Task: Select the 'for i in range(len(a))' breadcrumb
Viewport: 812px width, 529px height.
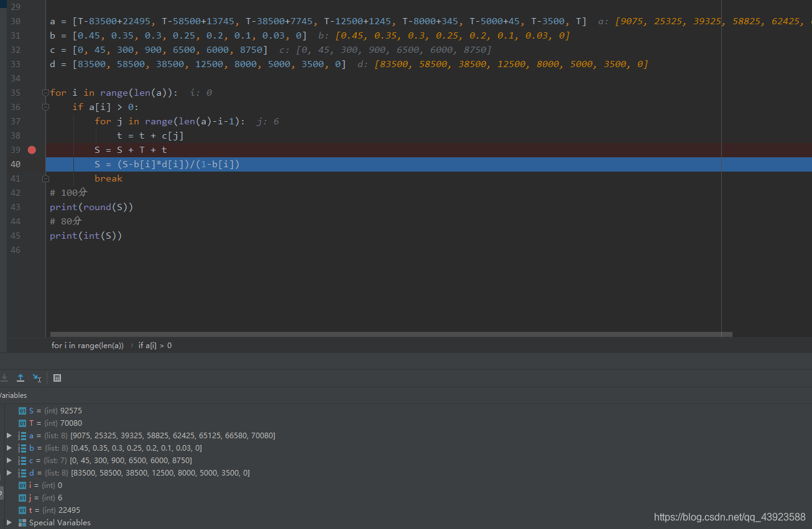Action: coord(88,345)
